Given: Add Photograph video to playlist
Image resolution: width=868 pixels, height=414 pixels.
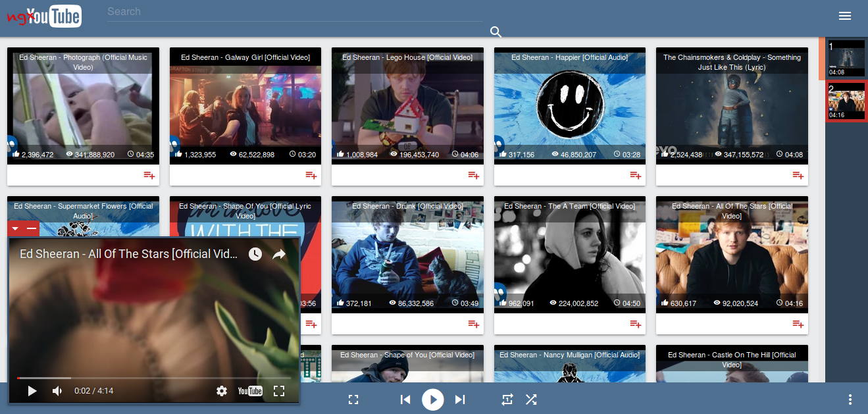Looking at the screenshot, I should click(x=149, y=175).
